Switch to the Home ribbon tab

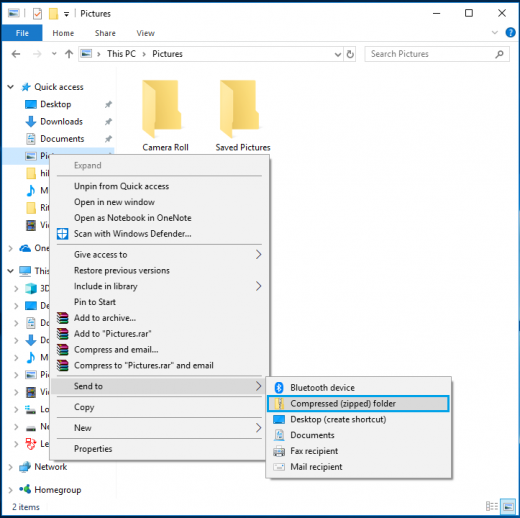[x=63, y=33]
